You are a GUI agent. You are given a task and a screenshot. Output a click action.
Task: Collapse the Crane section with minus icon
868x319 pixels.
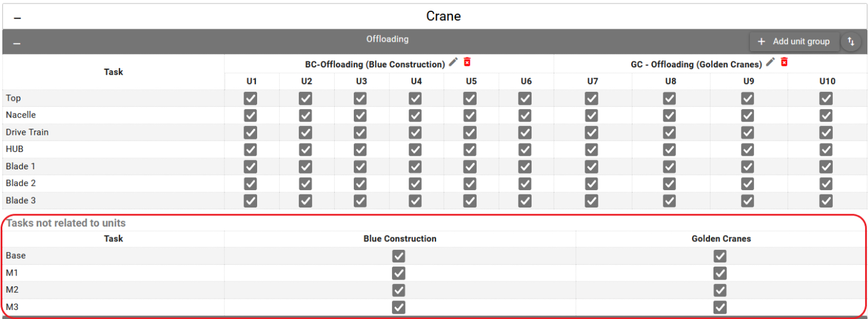point(17,18)
